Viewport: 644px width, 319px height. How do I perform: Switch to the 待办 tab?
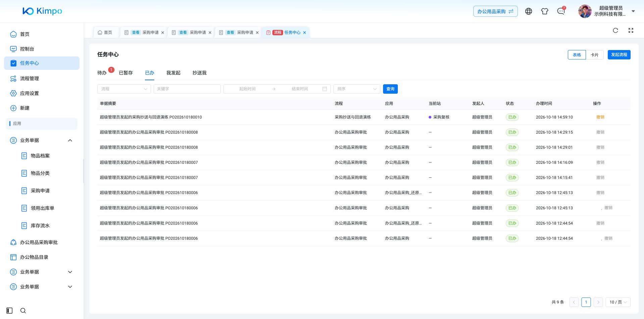(x=102, y=73)
